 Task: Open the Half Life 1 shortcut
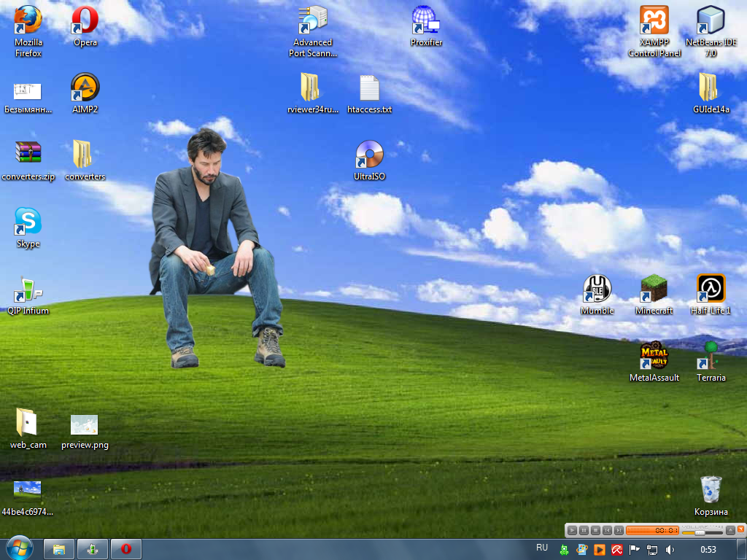(711, 289)
